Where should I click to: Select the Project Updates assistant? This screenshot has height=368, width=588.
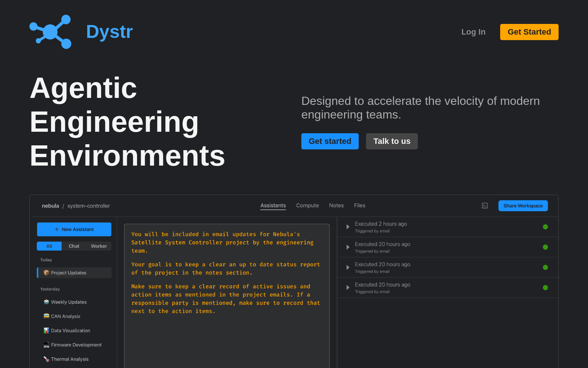tap(74, 273)
